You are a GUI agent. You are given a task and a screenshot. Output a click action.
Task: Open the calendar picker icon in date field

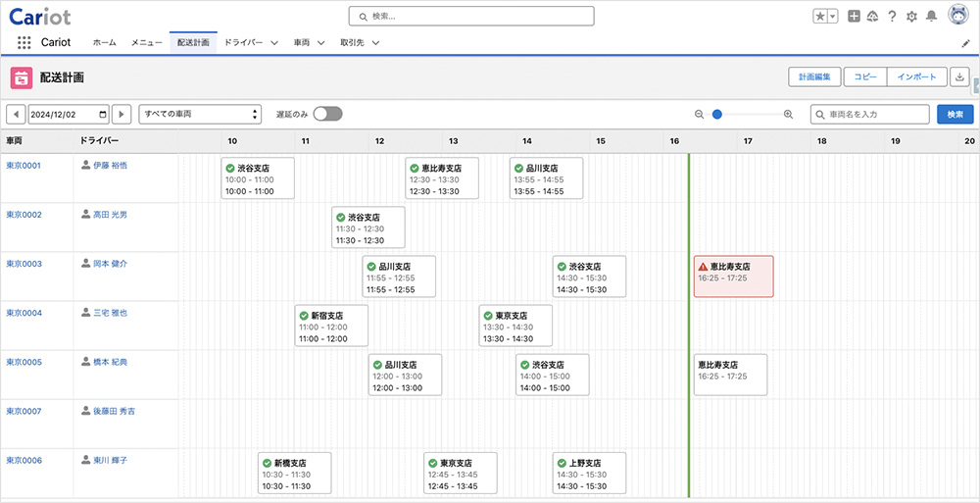[103, 115]
